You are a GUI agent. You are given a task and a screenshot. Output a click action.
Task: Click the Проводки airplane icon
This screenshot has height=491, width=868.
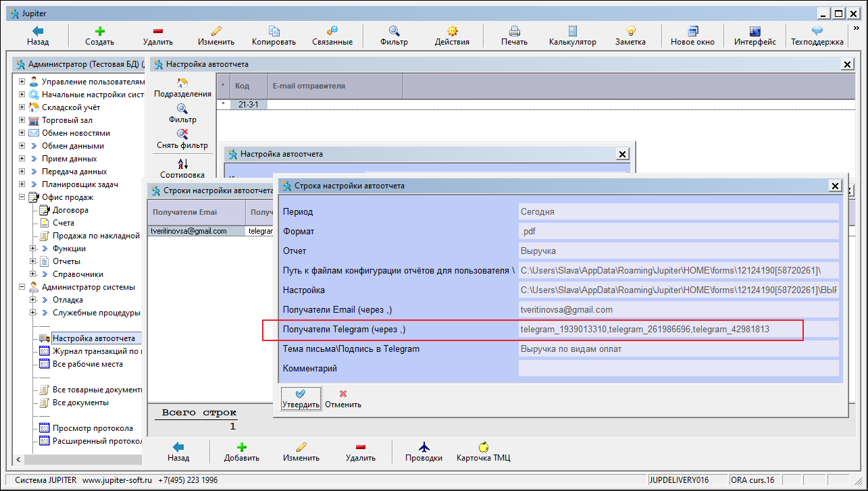point(424,447)
